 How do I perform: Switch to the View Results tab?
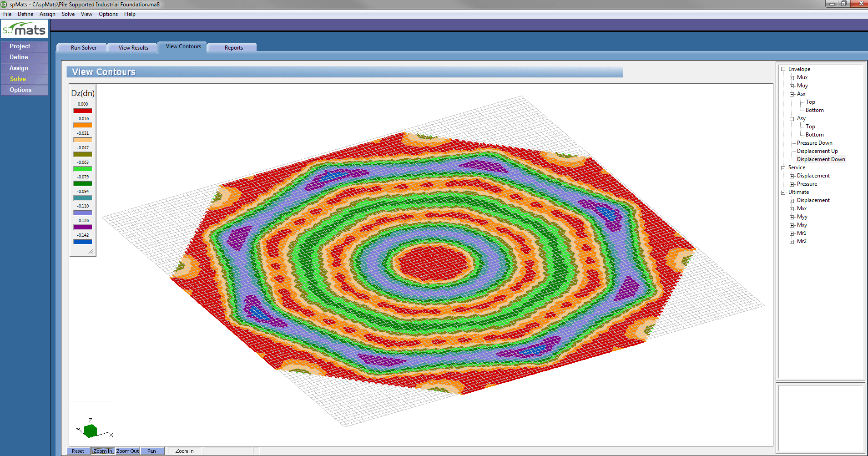(132, 47)
